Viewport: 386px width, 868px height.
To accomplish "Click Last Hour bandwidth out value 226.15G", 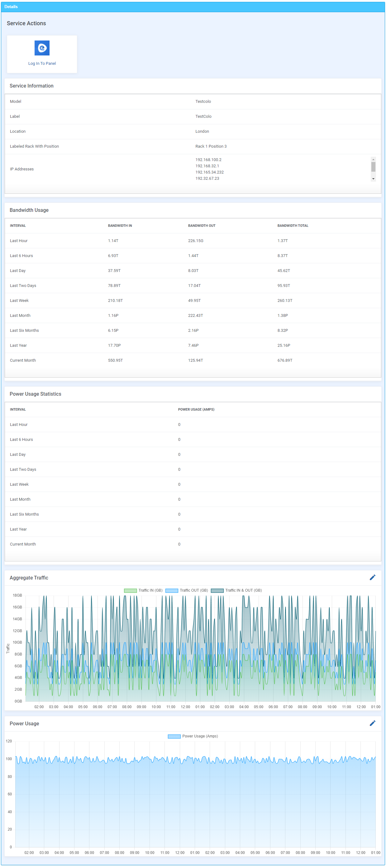I will coord(195,241).
